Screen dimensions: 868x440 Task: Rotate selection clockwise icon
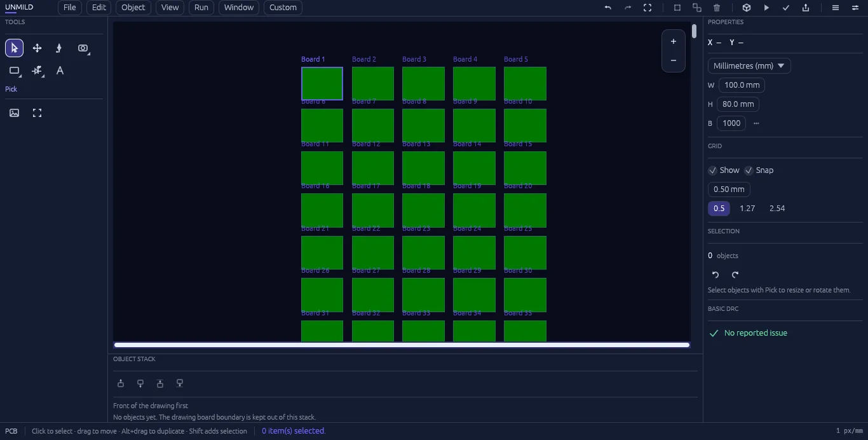tap(735, 275)
